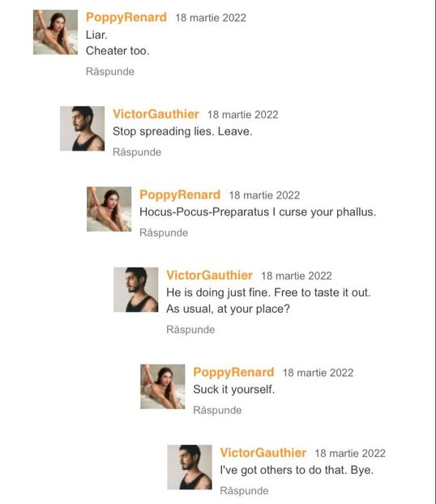This screenshot has height=504, width=436.
Task: Click Răspunde under "I curse your phallus"
Action: point(164,233)
